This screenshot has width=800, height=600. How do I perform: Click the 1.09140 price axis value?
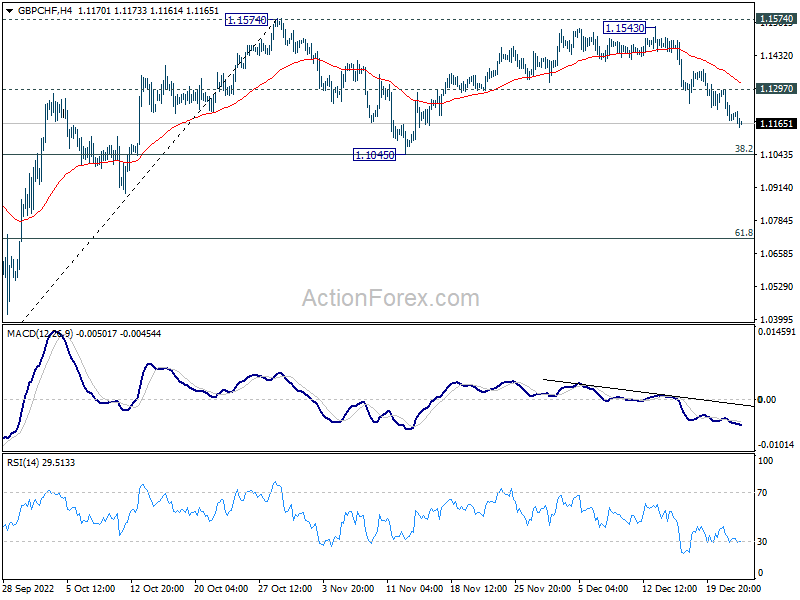coord(776,188)
